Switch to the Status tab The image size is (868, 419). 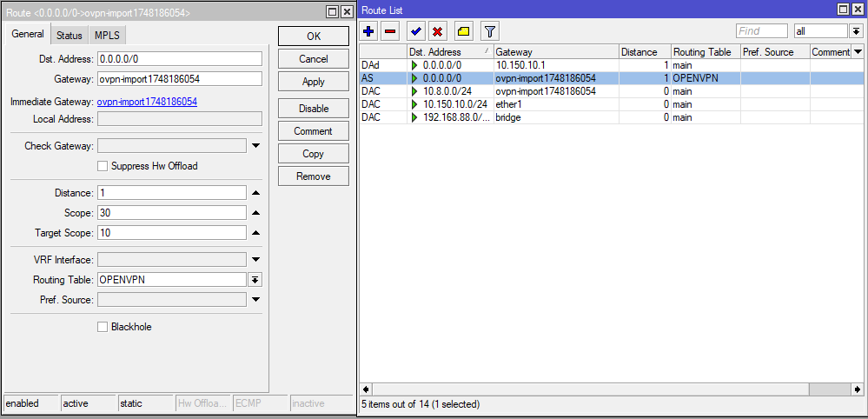point(70,36)
